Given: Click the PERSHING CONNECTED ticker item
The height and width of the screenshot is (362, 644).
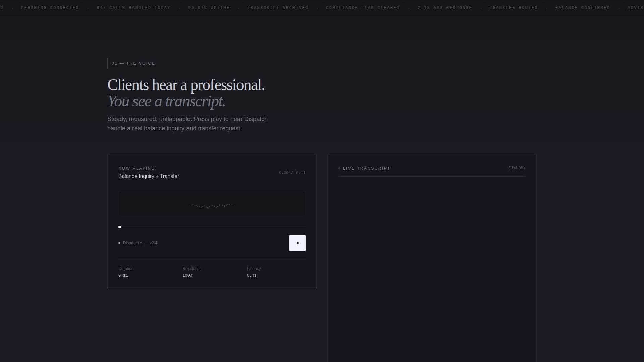Looking at the screenshot, I should (50, 7).
